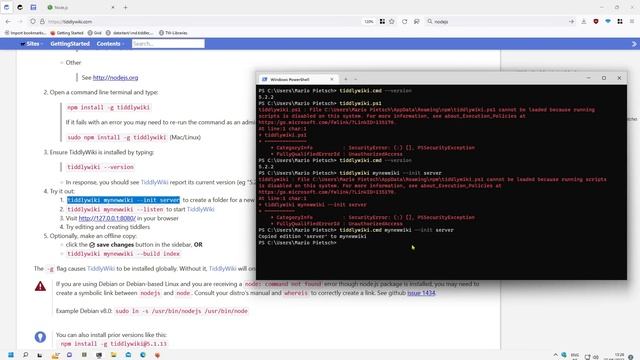Click the first pinned tab icon
The image size is (640, 360).
pyautogui.click(x=7, y=7)
